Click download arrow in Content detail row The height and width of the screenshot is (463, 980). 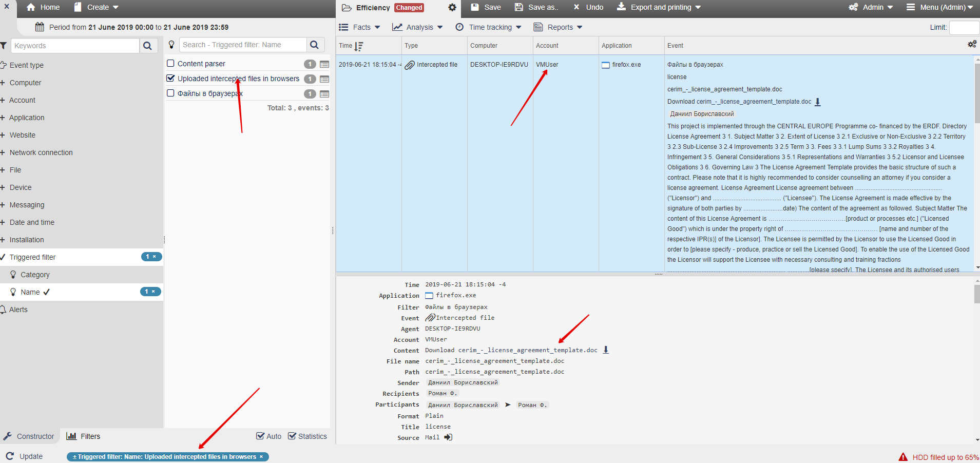[x=606, y=350]
